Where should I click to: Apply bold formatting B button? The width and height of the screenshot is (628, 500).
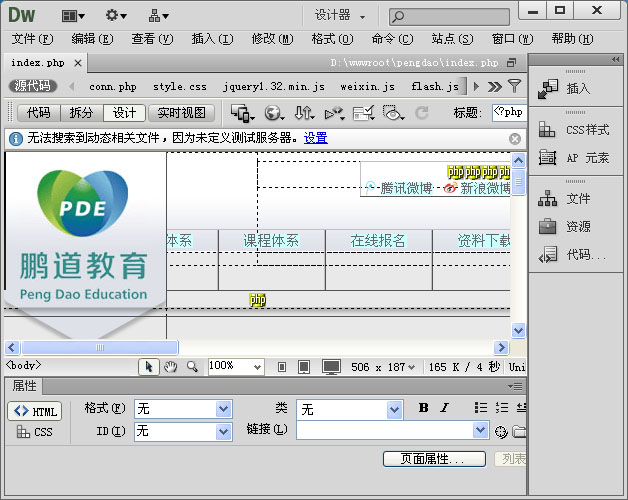pos(423,408)
